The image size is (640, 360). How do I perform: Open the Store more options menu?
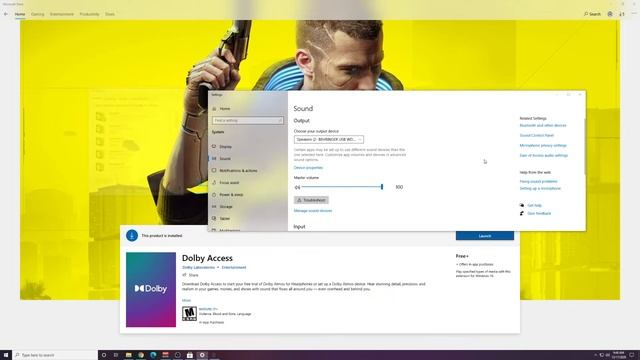coord(634,14)
